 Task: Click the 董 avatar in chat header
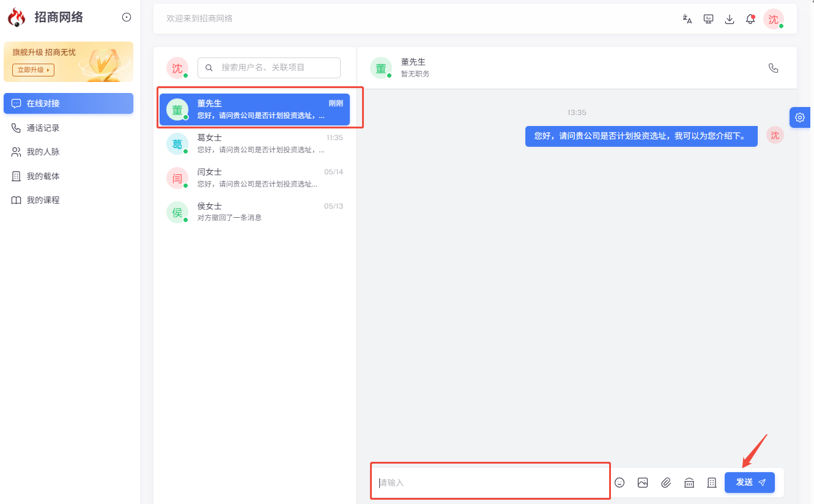pos(380,68)
